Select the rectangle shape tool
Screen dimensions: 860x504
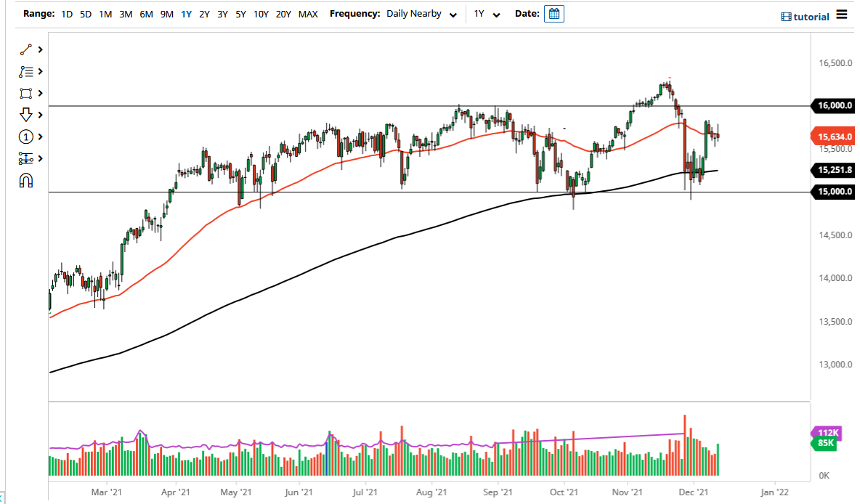click(x=25, y=93)
